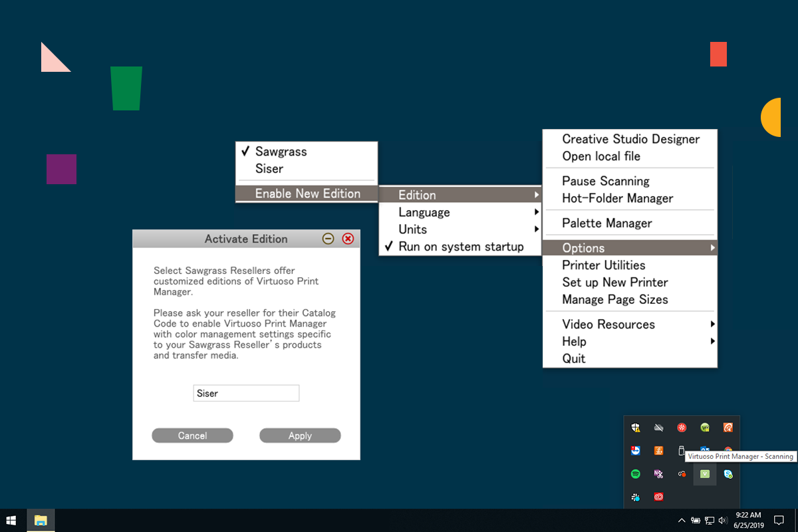Choose Enable New Edition
The width and height of the screenshot is (798, 532).
(x=307, y=194)
